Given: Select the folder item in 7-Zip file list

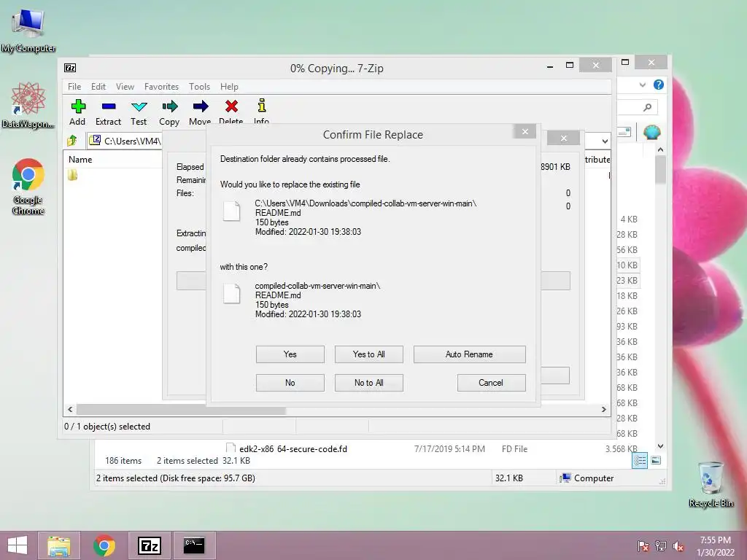Looking at the screenshot, I should 72,175.
